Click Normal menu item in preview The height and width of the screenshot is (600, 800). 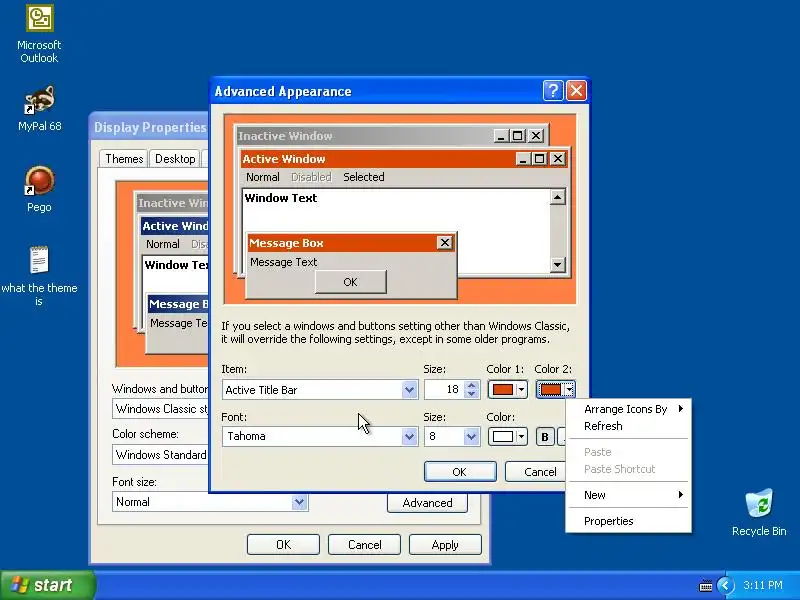click(x=262, y=177)
